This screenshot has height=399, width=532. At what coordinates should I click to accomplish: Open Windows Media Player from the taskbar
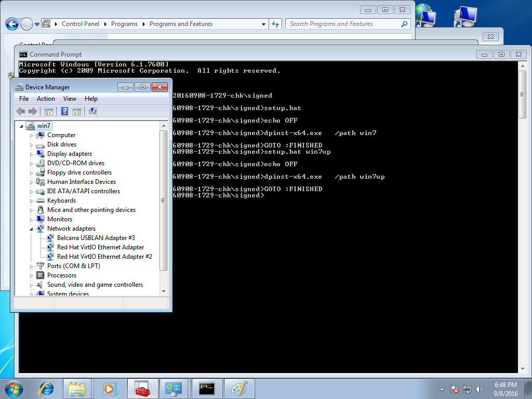pos(109,389)
